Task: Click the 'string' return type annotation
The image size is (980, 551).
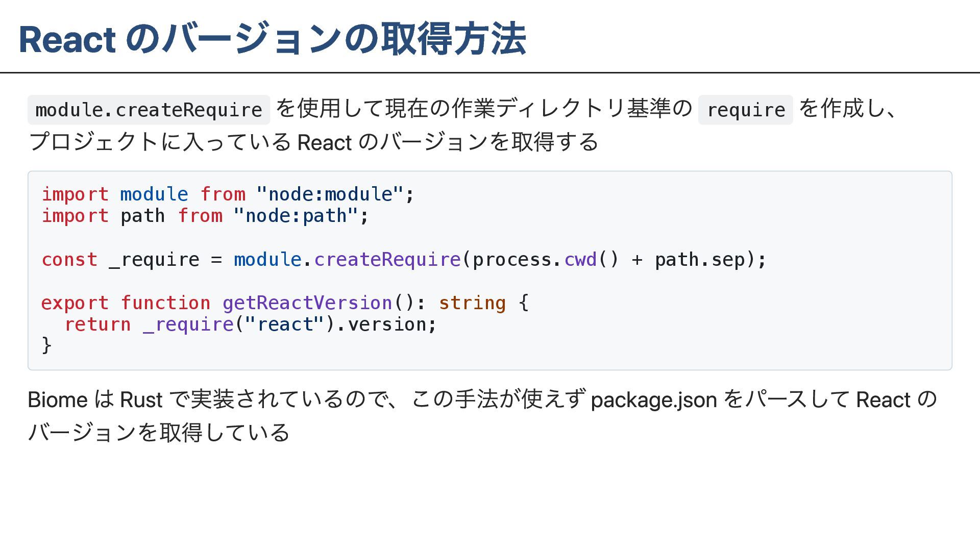Action: (472, 303)
